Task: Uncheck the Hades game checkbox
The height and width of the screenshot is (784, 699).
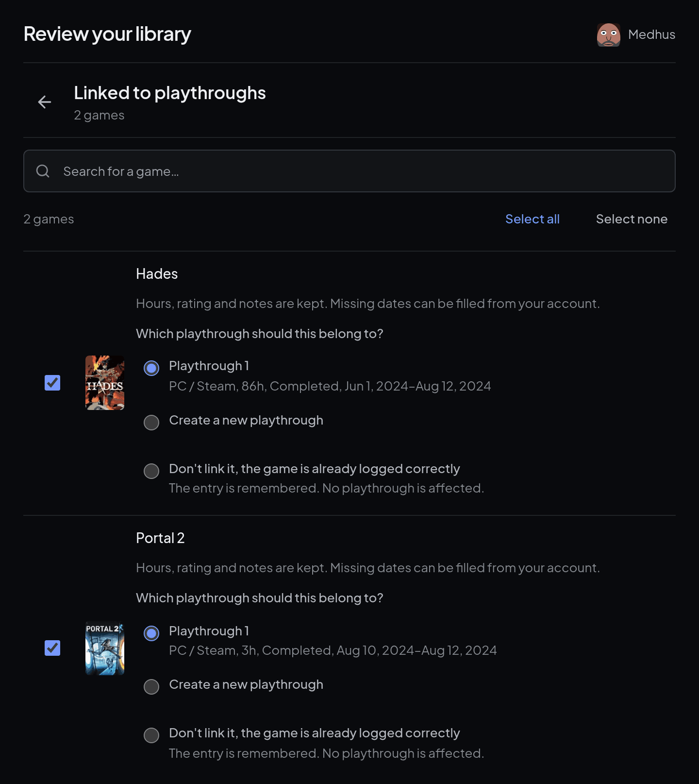Action: (x=52, y=383)
